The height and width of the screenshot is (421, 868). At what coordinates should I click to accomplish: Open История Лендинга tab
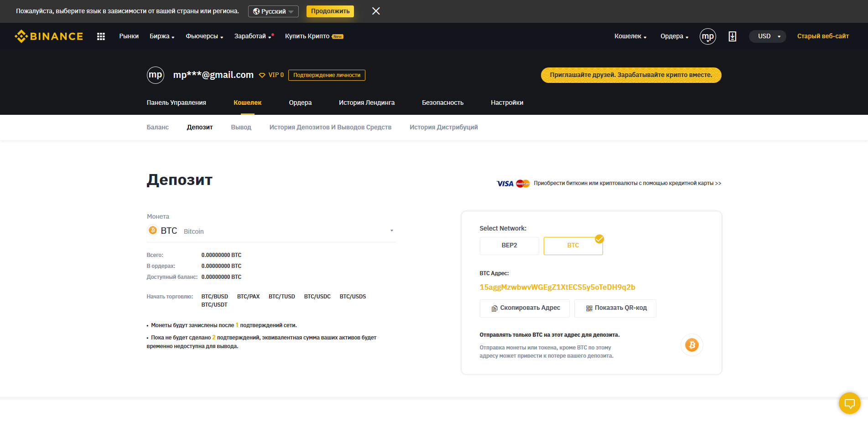click(367, 103)
